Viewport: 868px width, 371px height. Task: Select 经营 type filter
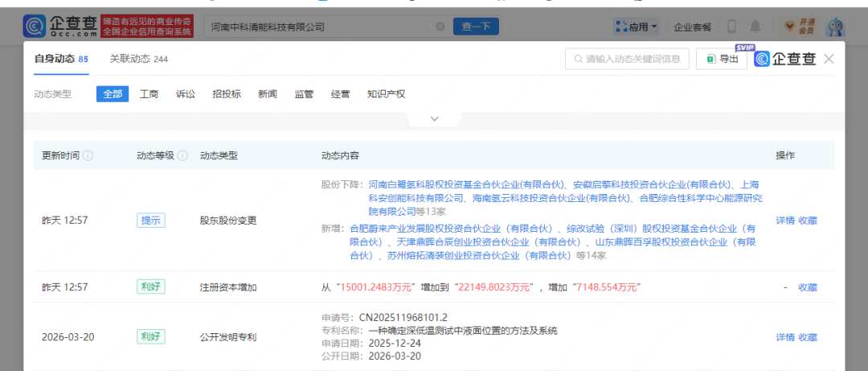pos(341,94)
